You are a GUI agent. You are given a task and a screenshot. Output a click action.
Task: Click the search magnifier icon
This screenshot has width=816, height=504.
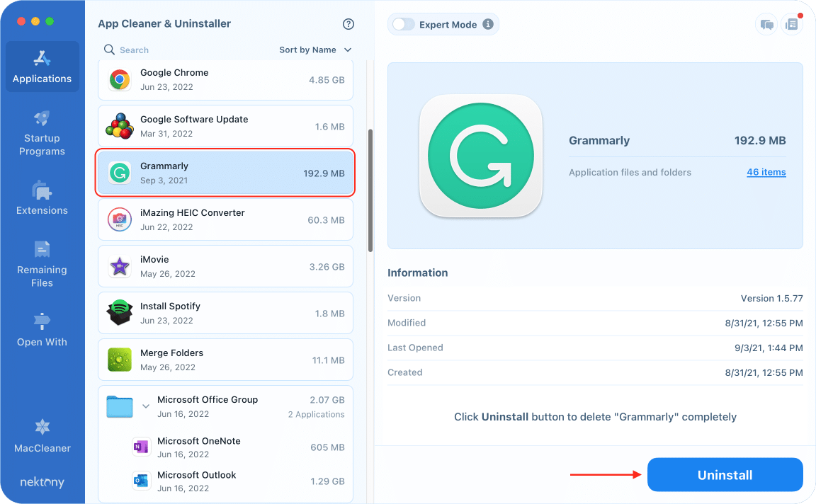pos(108,50)
